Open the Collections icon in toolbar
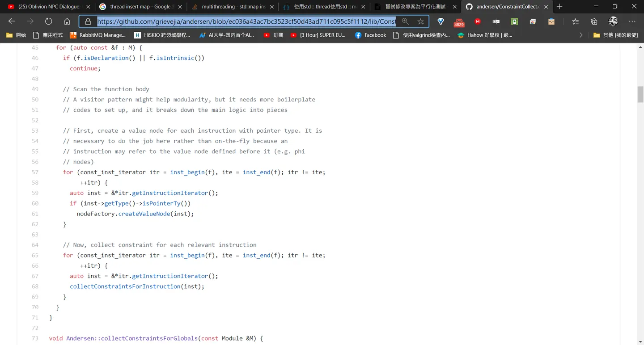Viewport: 644px width, 345px height. (594, 21)
